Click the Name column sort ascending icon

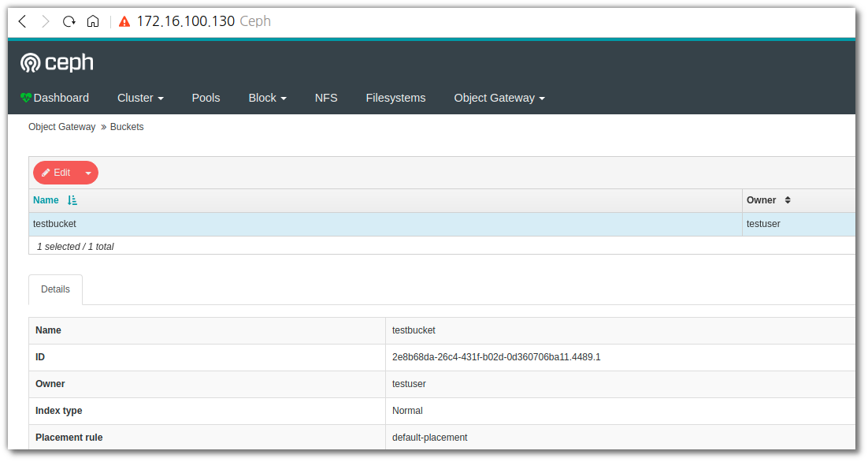click(x=72, y=200)
